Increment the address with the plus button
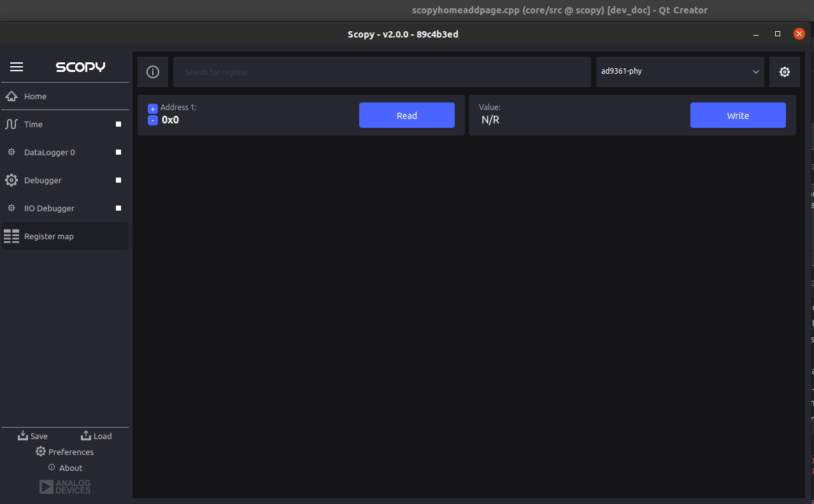Screen dimensions: 814x504 [x=153, y=109]
